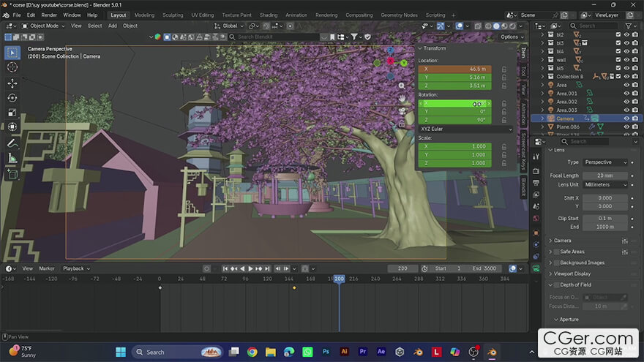
Task: Open Blender from the Windows taskbar
Action: (x=492, y=352)
